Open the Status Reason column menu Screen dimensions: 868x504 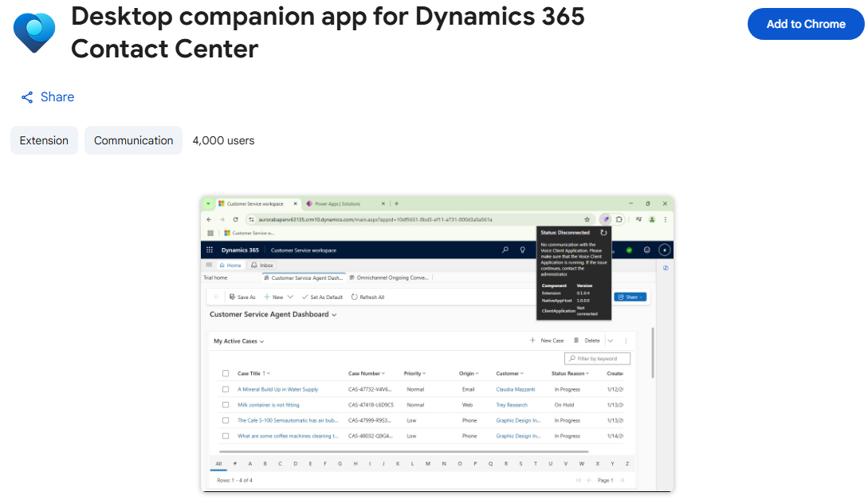coord(570,373)
